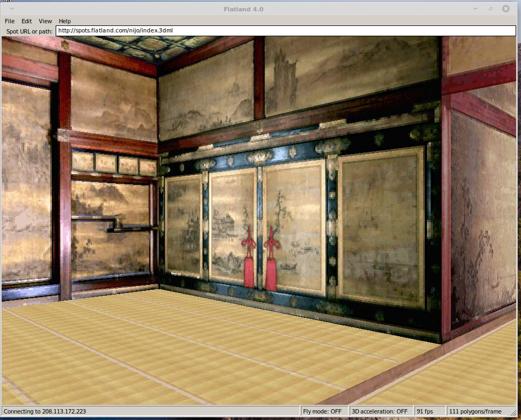Click the right red tassel on the door
This screenshot has width=521, height=420.
pyautogui.click(x=271, y=258)
